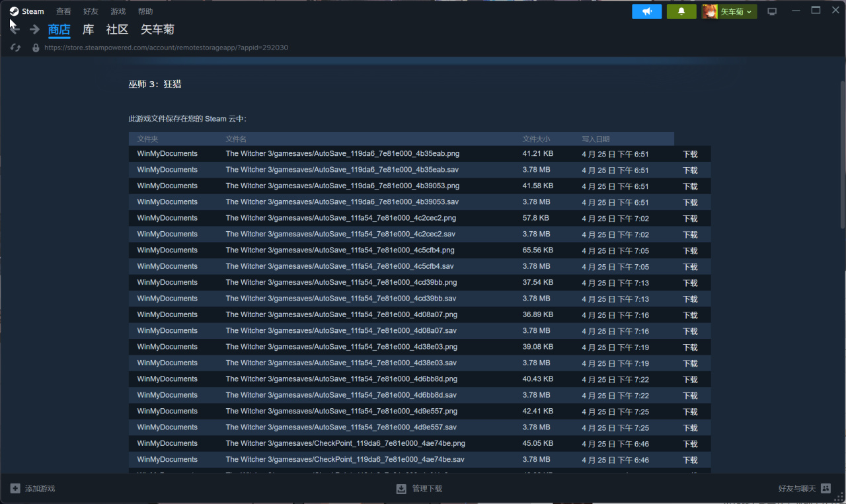Viewport: 846px width, 504px height.
Task: Open the 游戏 menu
Action: pos(118,11)
